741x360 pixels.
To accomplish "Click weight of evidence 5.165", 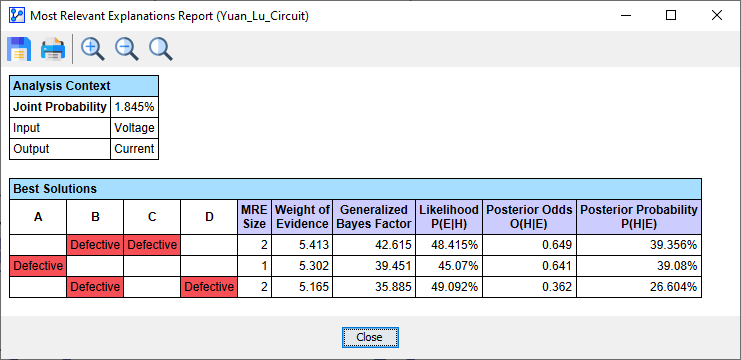I will click(302, 287).
